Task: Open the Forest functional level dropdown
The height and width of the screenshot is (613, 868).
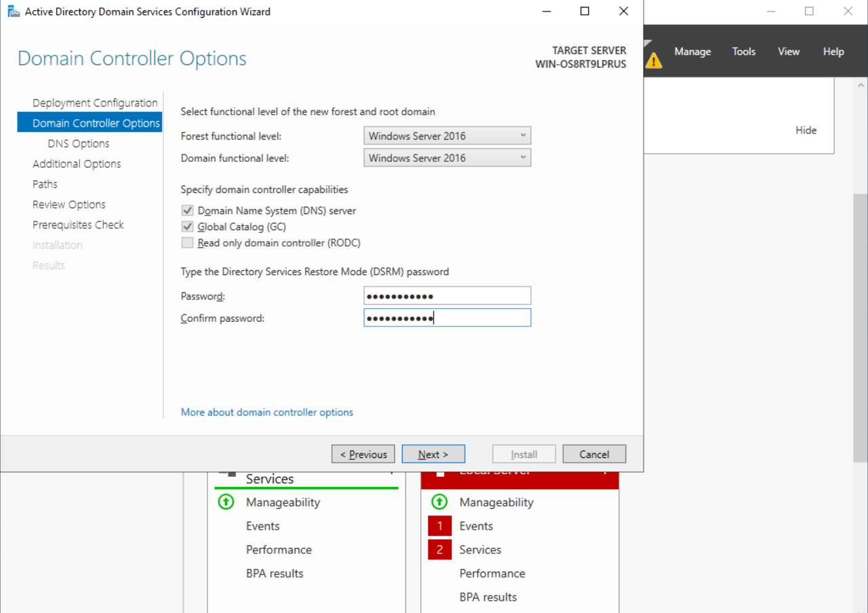Action: pos(447,136)
